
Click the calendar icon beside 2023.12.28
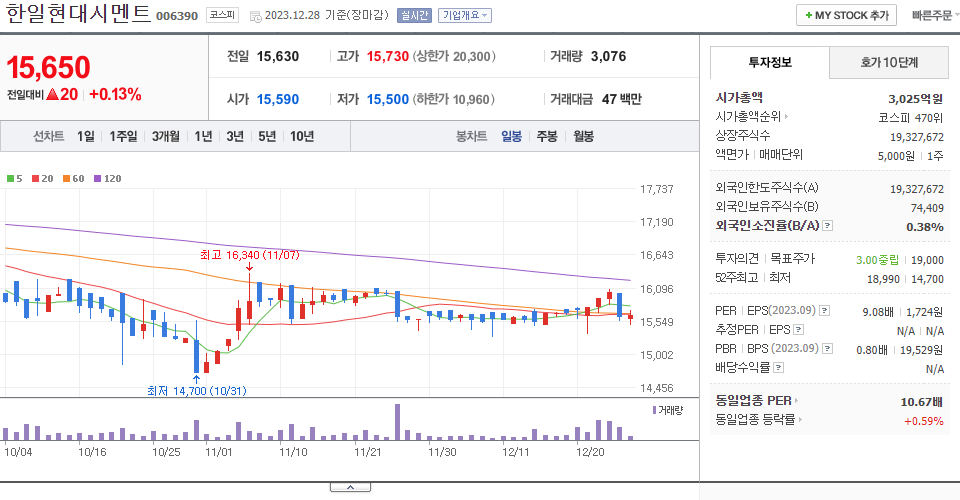click(x=255, y=16)
